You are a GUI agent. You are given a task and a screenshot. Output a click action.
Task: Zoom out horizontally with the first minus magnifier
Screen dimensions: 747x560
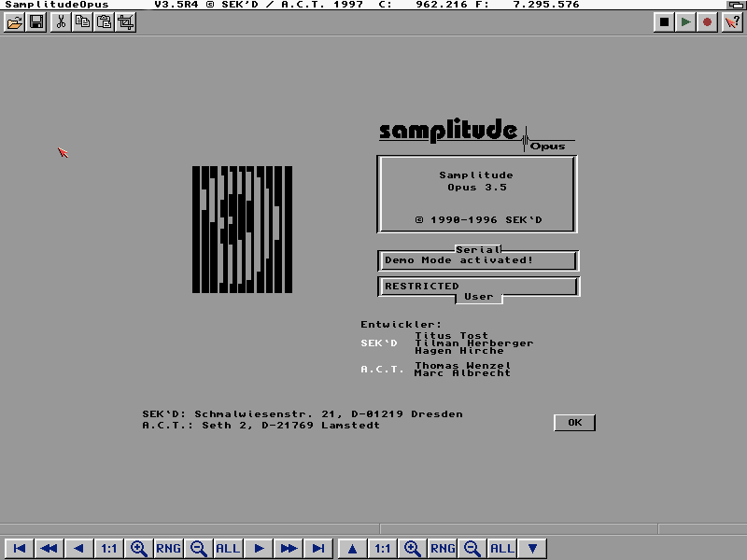point(198,548)
